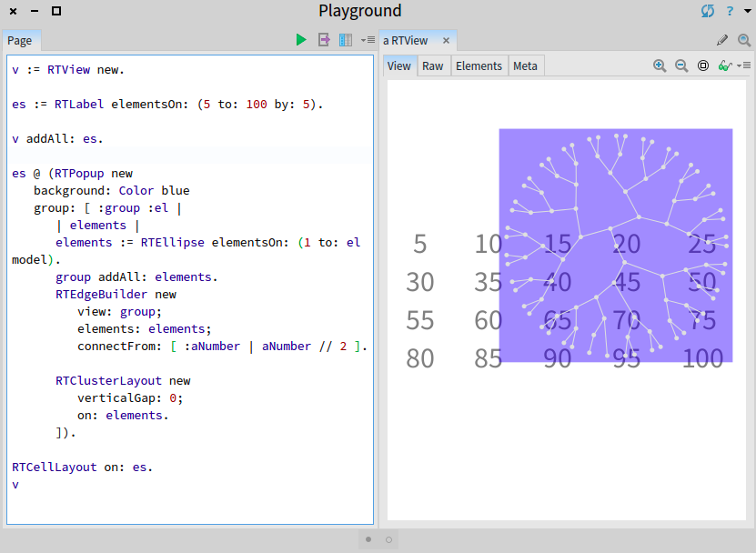This screenshot has height=553, width=756.
Task: Click the refresh arrows icon in title bar
Action: tap(708, 11)
